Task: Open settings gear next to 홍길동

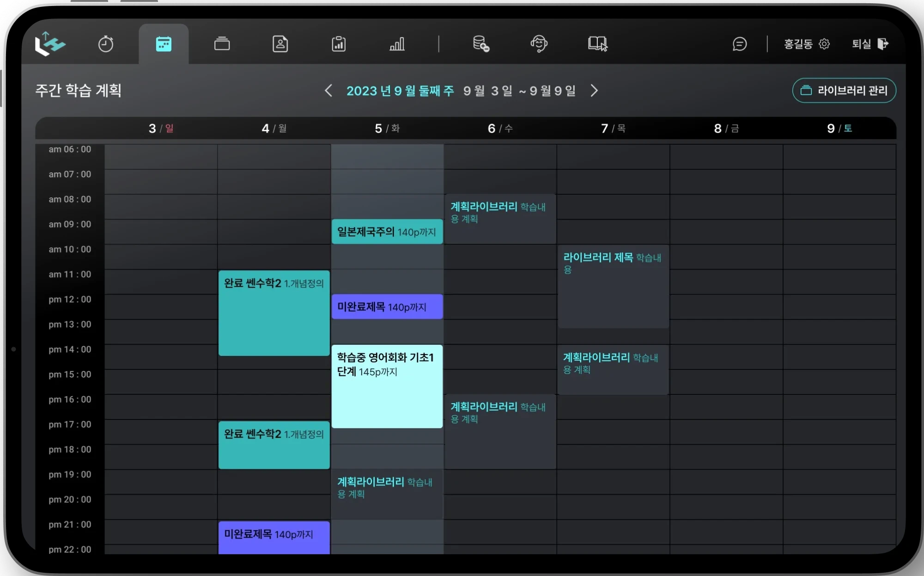Action: tap(824, 44)
